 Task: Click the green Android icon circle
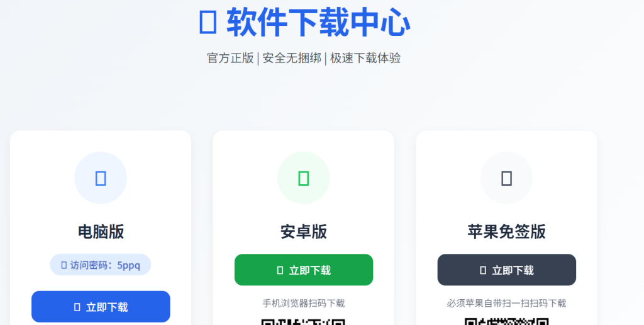tap(304, 178)
